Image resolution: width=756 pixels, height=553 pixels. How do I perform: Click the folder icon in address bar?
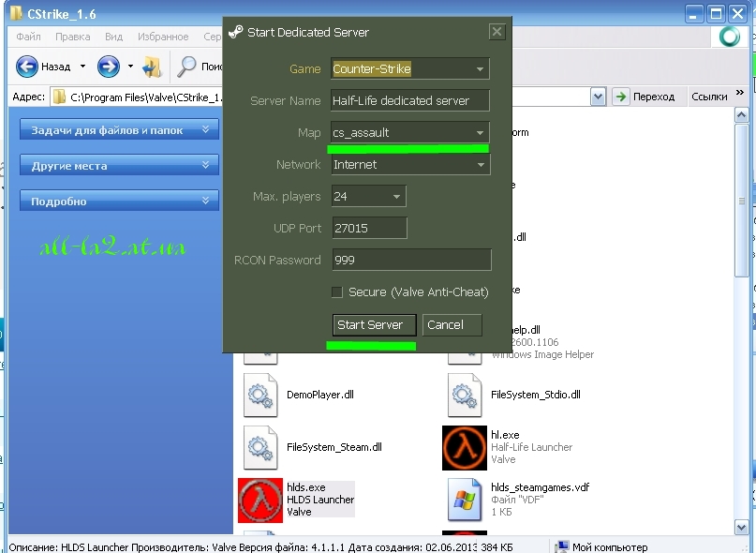click(x=59, y=97)
